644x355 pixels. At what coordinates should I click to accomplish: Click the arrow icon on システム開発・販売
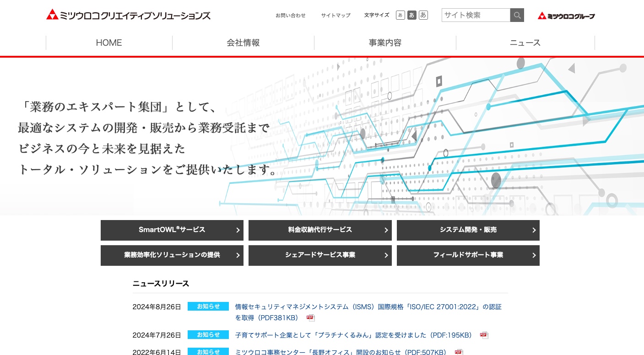pyautogui.click(x=534, y=230)
